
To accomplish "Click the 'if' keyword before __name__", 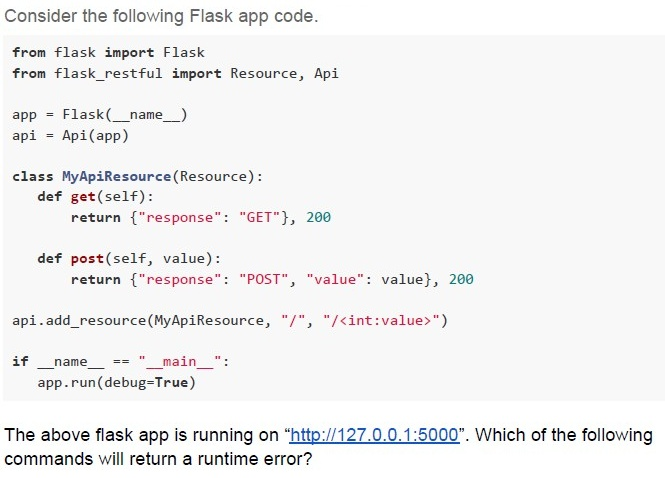I will (20, 362).
